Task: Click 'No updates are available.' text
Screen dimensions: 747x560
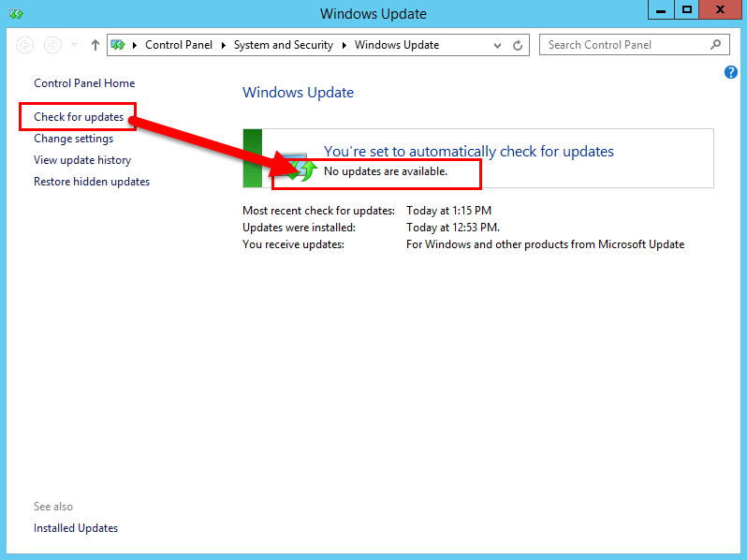Action: (x=386, y=171)
